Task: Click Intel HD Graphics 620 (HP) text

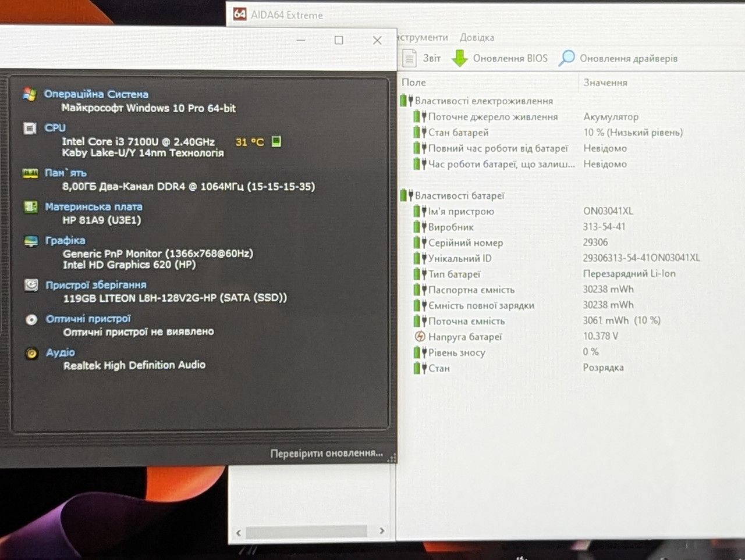Action: pyautogui.click(x=129, y=265)
